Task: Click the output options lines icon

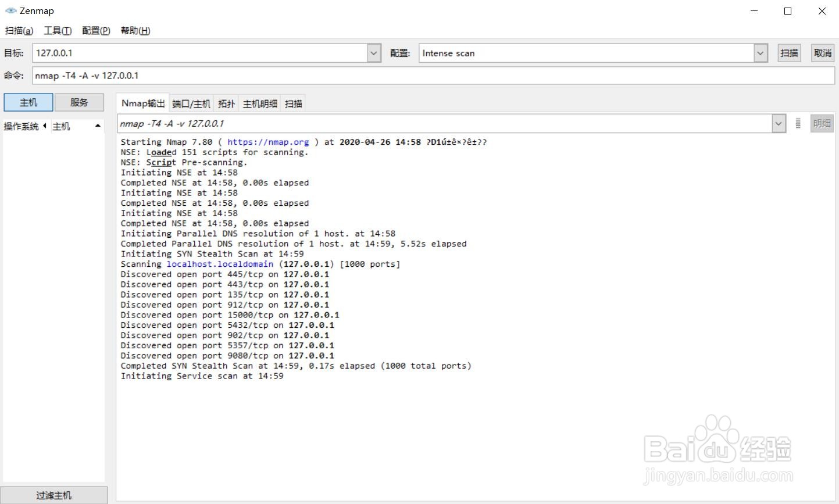Action: [798, 123]
